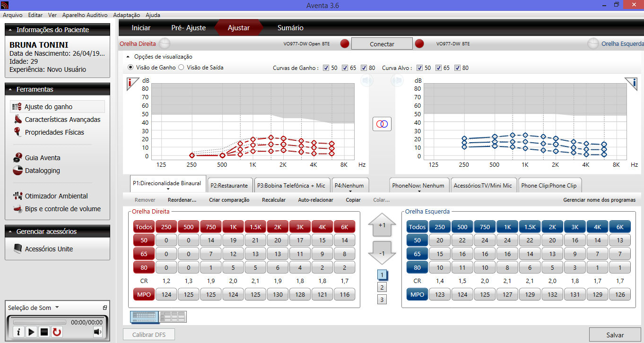Viewport: 644px width, 343px height.
Task: Collapse Ferramentas panel
Action: tap(11, 89)
